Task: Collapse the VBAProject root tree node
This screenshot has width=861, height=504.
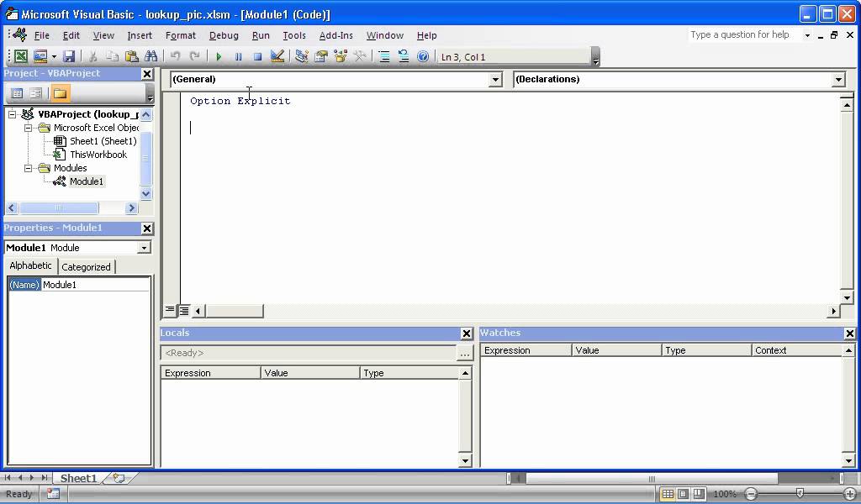Action: tap(12, 114)
